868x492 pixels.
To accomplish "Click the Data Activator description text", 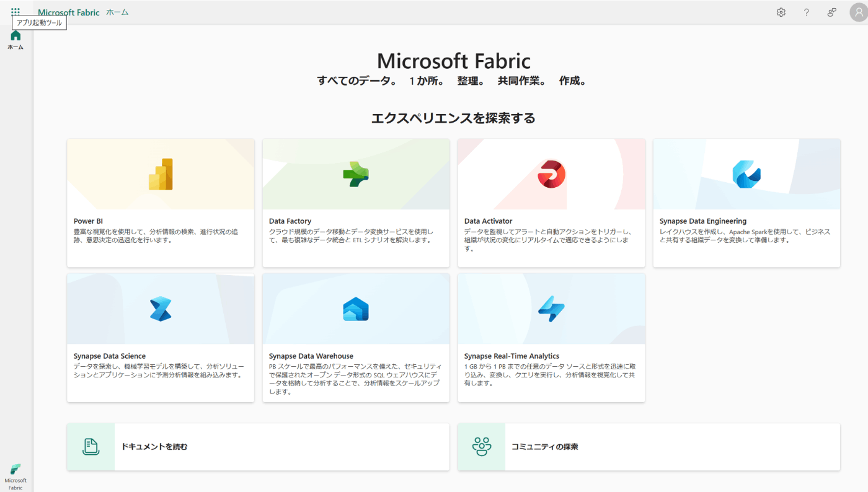I will [x=547, y=240].
